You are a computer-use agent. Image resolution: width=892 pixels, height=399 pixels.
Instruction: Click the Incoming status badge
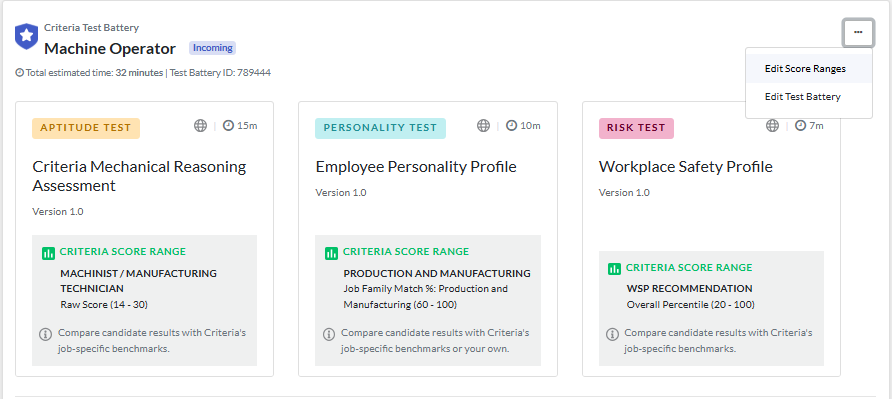click(x=213, y=48)
